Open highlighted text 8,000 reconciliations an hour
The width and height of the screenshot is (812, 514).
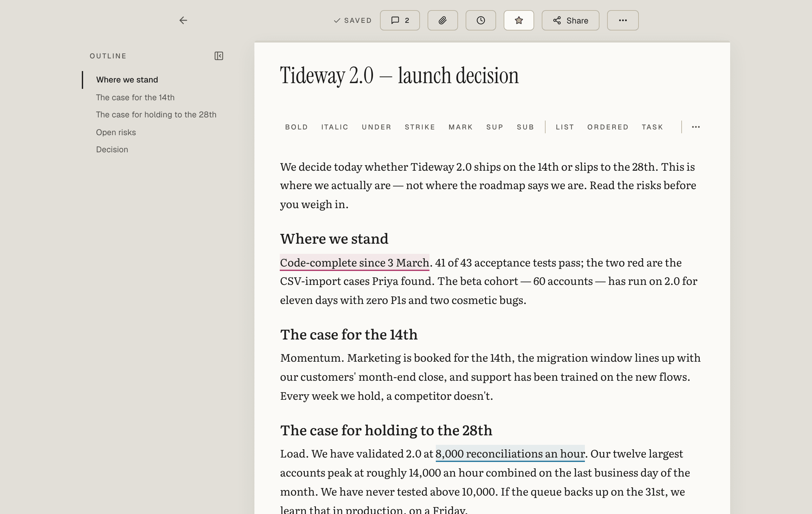click(510, 454)
